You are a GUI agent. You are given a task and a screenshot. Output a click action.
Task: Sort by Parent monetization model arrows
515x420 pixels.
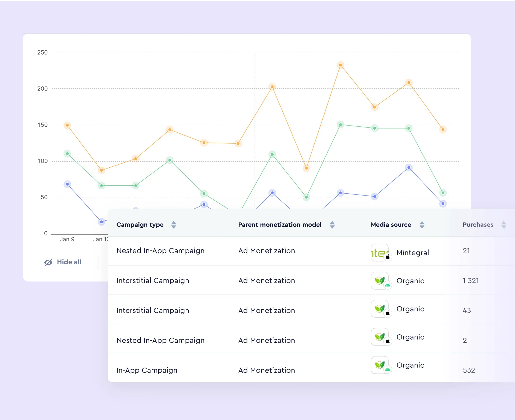point(332,225)
